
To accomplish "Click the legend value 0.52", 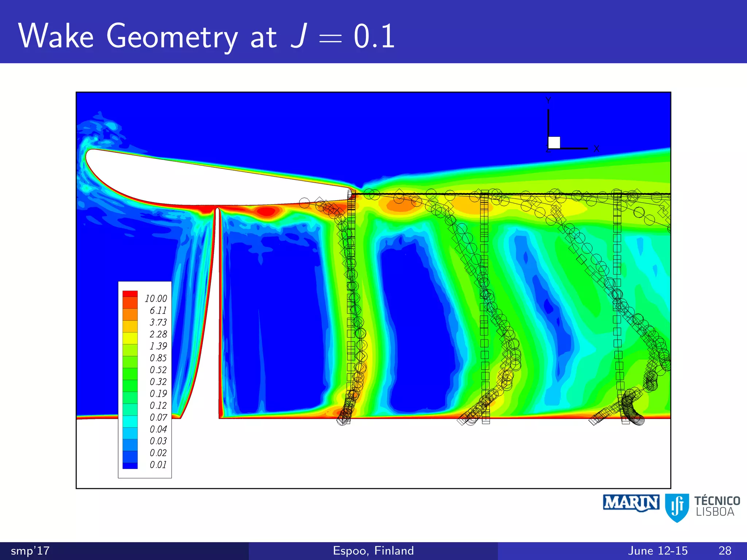I will (158, 370).
